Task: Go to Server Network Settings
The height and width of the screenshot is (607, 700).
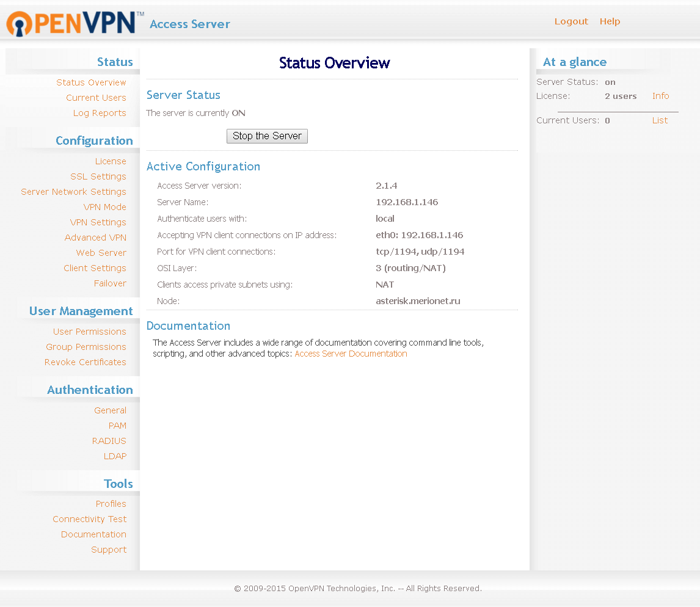Action: tap(74, 192)
